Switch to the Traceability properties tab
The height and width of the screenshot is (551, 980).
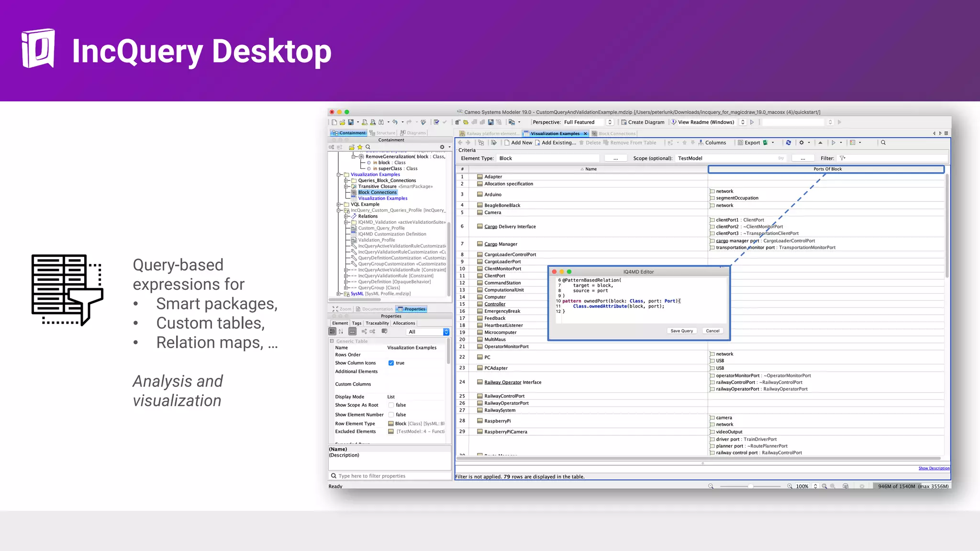point(377,323)
